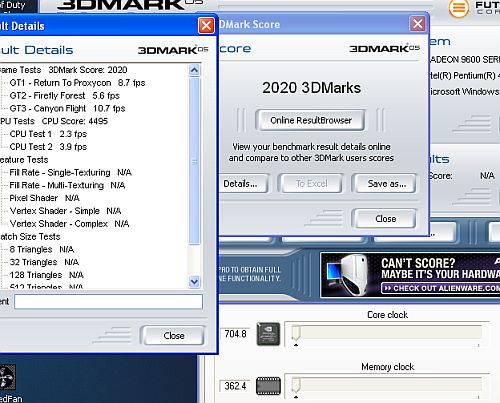Click the core clock value 704.8 field

pos(235,334)
